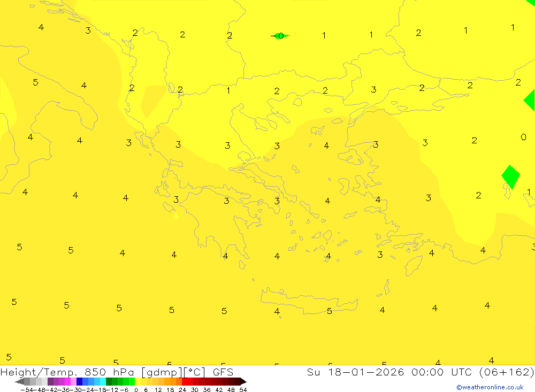
Task: Click the '-0' value on green patch
Action: (x=278, y=36)
